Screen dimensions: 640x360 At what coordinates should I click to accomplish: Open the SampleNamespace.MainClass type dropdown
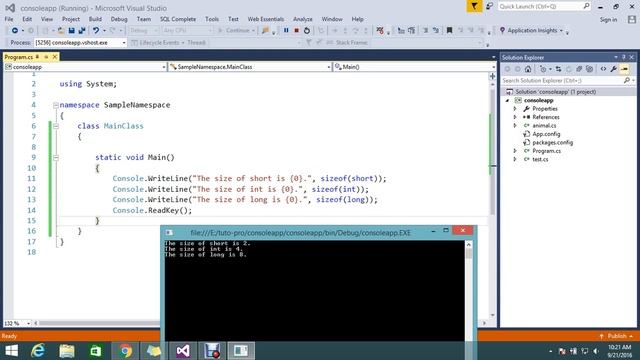[x=329, y=67]
